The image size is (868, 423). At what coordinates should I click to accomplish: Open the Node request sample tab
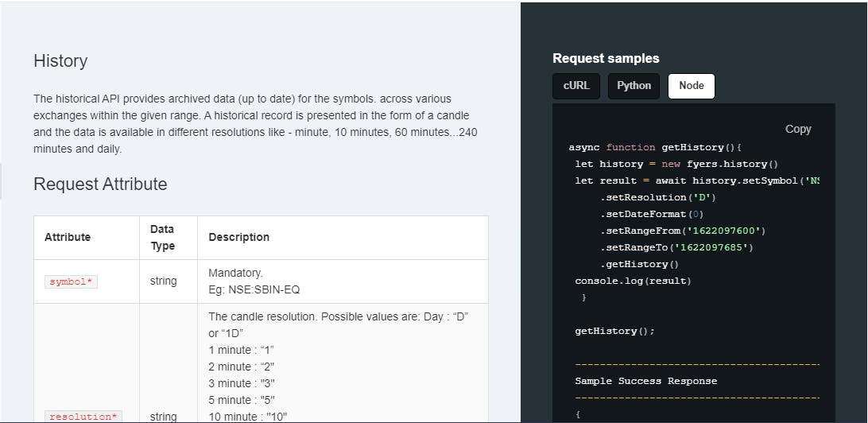691,86
